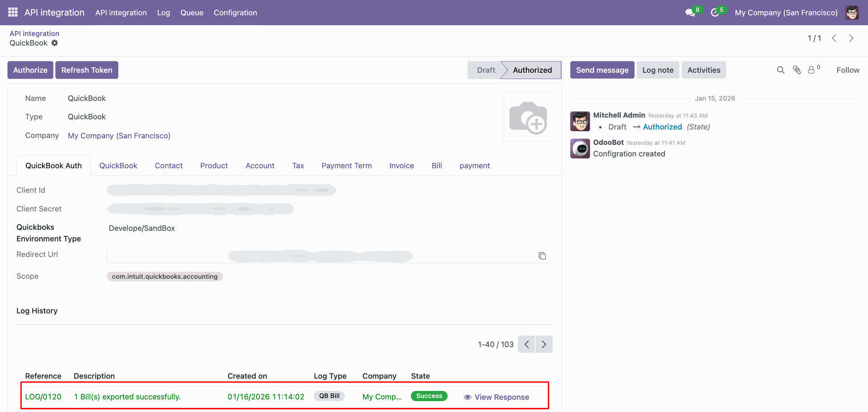Viewport: 868px width, 412px height.
Task: Upload an image via camera placeholder
Action: [x=528, y=118]
